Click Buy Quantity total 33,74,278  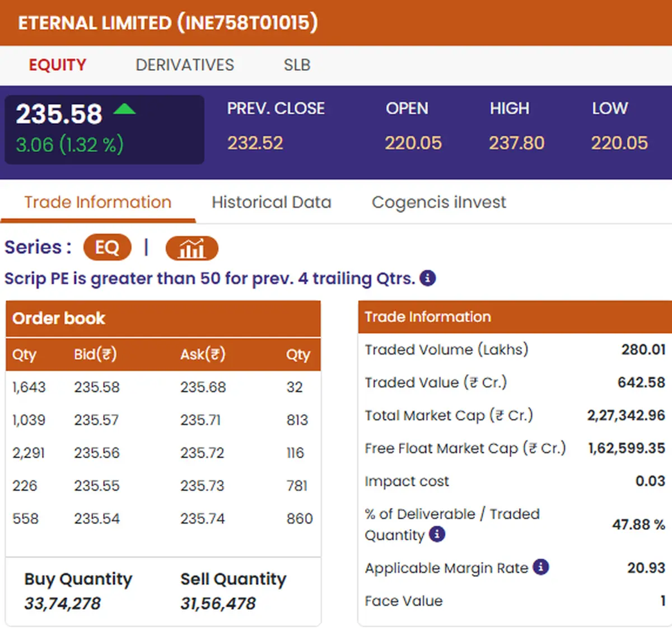point(62,603)
